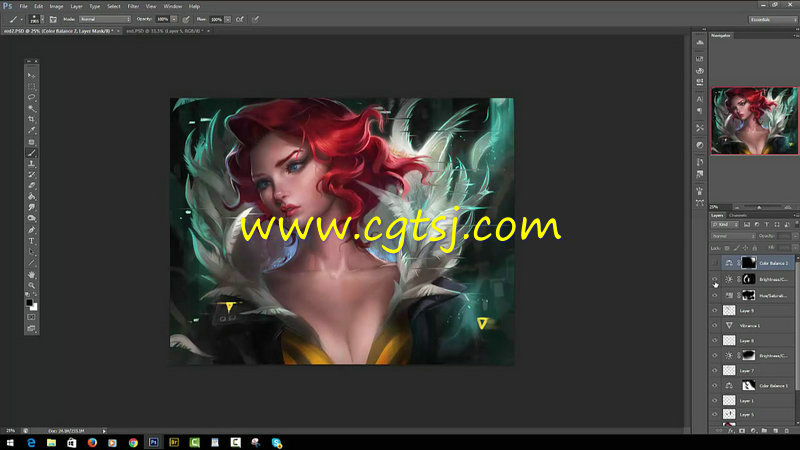Image resolution: width=800 pixels, height=450 pixels.
Task: Open Flow slider dropdown arrow
Action: (x=228, y=19)
